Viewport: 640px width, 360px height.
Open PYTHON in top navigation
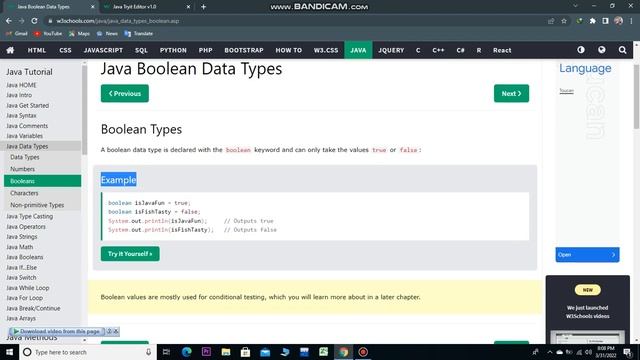pos(173,50)
